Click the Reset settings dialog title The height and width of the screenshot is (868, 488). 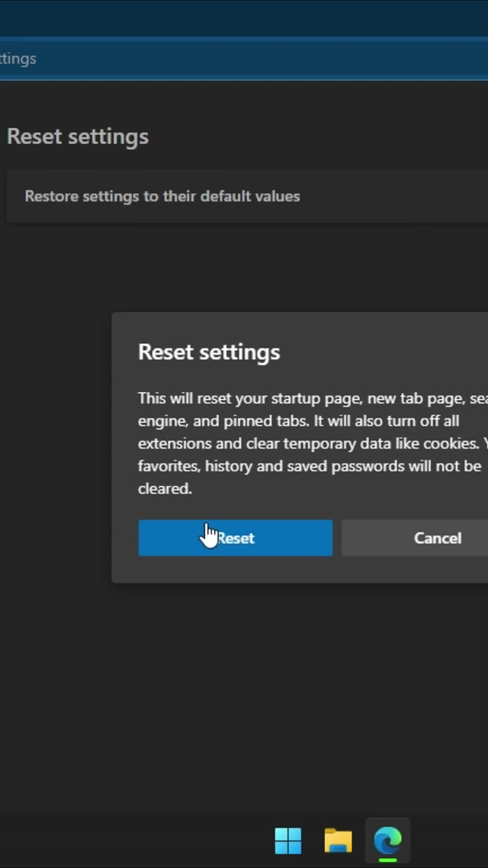pos(209,352)
